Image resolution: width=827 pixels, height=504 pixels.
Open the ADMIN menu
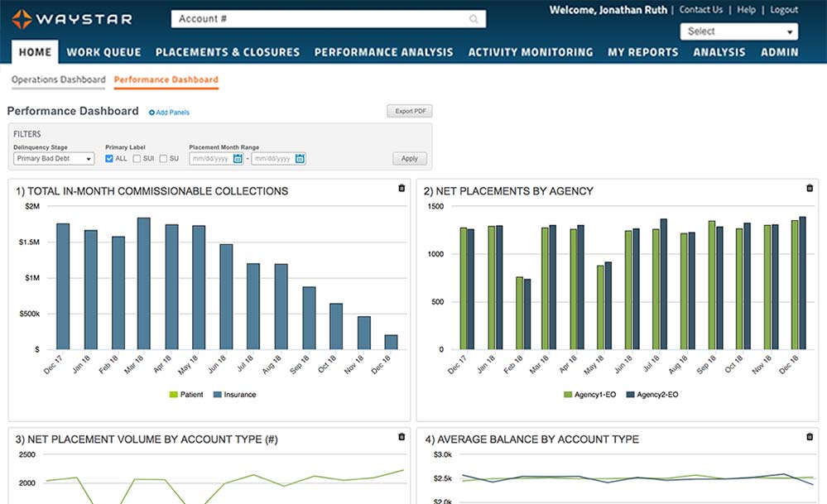click(x=780, y=52)
